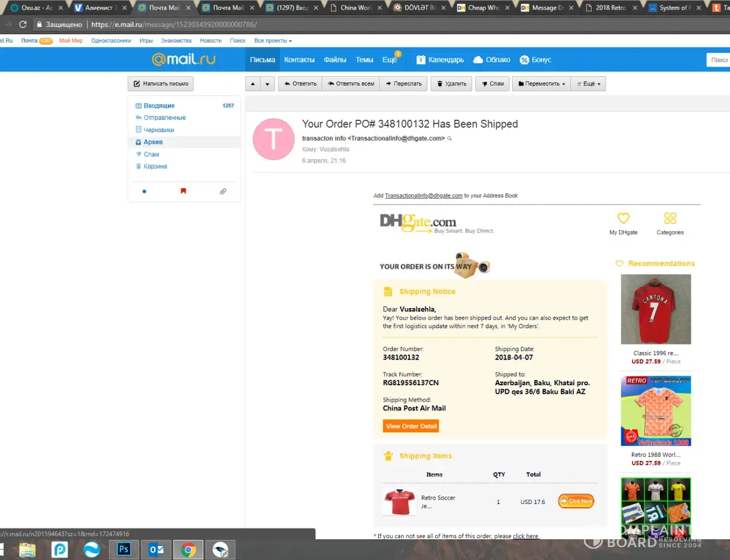
Task: Click the Ответить reply button
Action: [x=300, y=84]
